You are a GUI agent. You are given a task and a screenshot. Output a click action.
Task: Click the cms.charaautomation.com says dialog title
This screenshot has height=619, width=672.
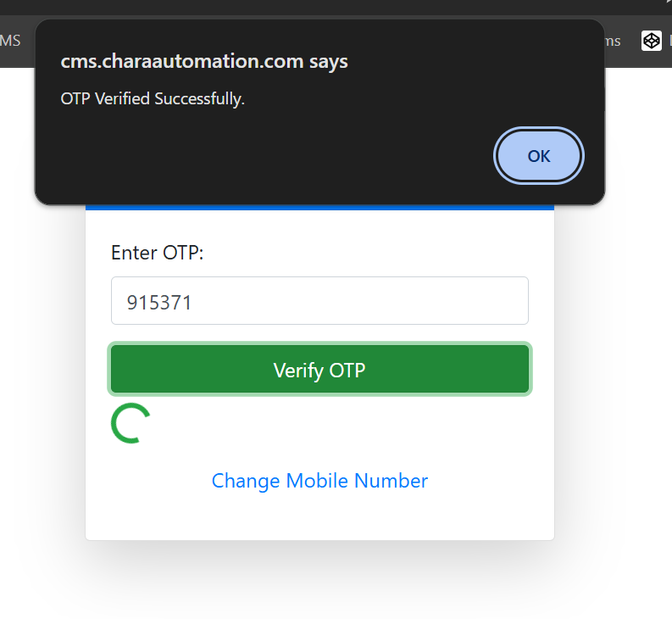[204, 61]
